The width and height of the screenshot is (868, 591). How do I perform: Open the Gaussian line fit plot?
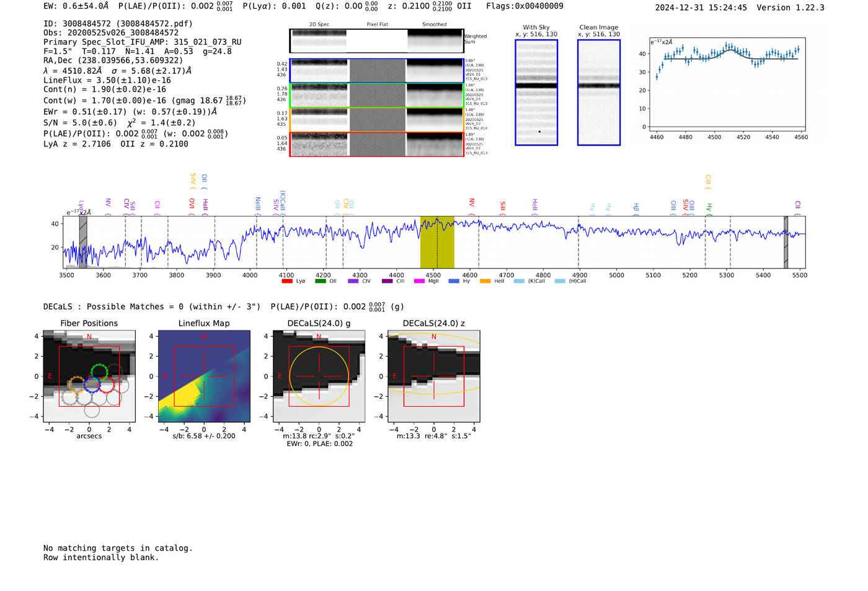pyautogui.click(x=726, y=84)
